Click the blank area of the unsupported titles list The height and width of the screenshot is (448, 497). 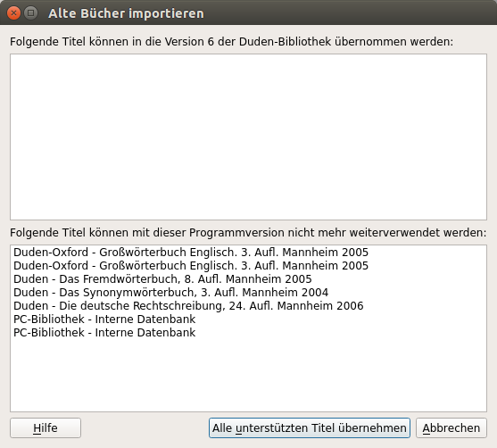248,376
